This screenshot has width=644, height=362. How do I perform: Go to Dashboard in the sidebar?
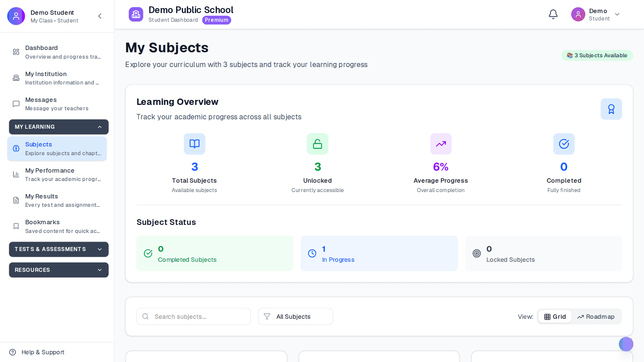57,52
